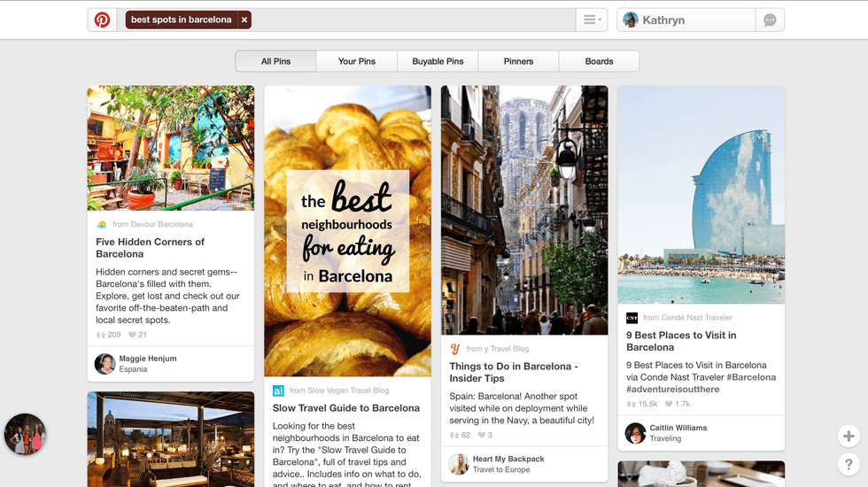Click the Pinterest logo home icon
This screenshot has height=487, width=868.
pos(102,19)
